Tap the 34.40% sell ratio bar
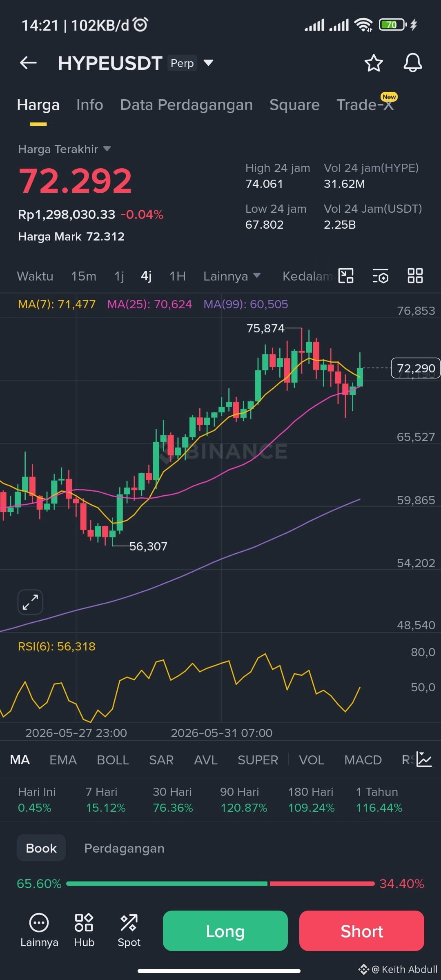Viewport: 441px width, 980px height. (x=322, y=884)
